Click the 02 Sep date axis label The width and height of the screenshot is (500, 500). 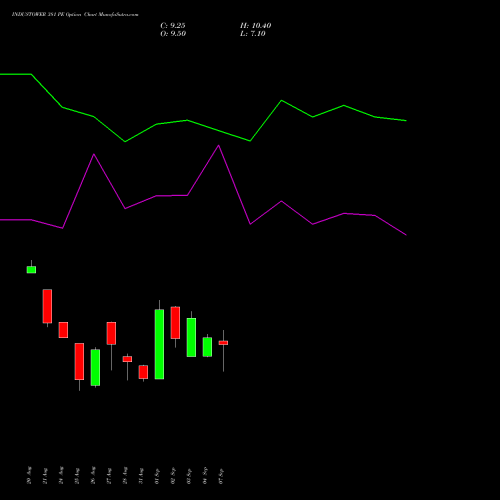[x=173, y=476]
